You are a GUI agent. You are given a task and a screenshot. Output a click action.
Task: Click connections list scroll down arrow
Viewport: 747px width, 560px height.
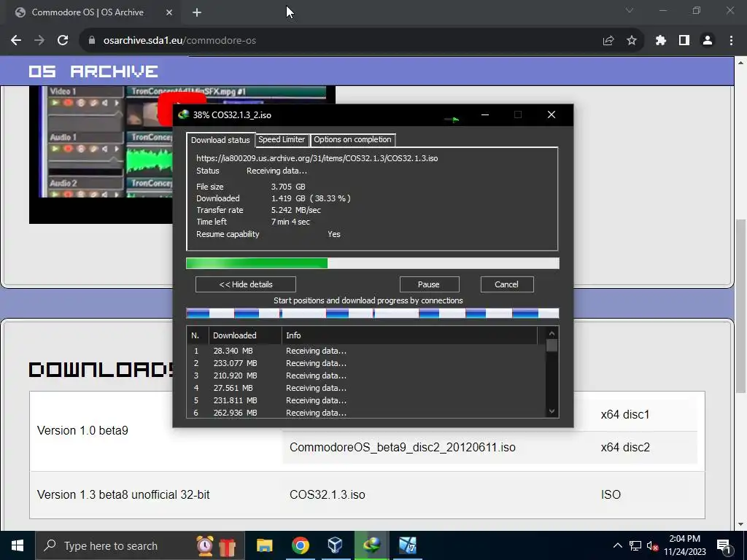click(x=551, y=411)
